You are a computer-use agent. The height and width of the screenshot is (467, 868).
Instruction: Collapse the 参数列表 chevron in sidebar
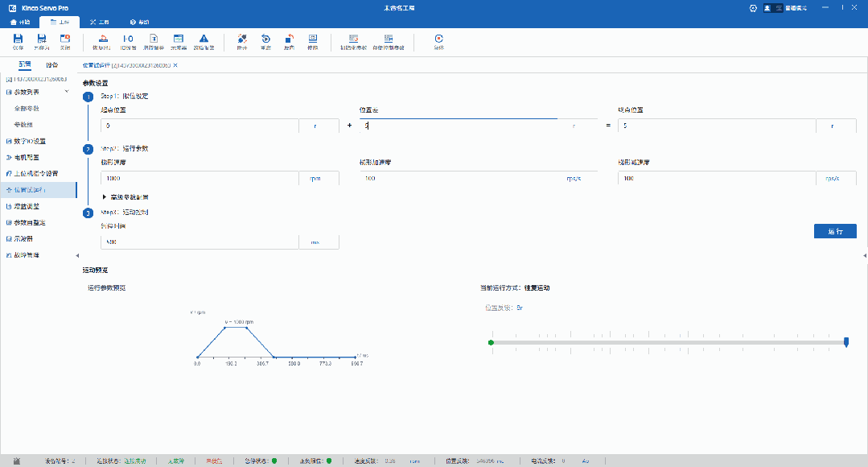(x=67, y=92)
